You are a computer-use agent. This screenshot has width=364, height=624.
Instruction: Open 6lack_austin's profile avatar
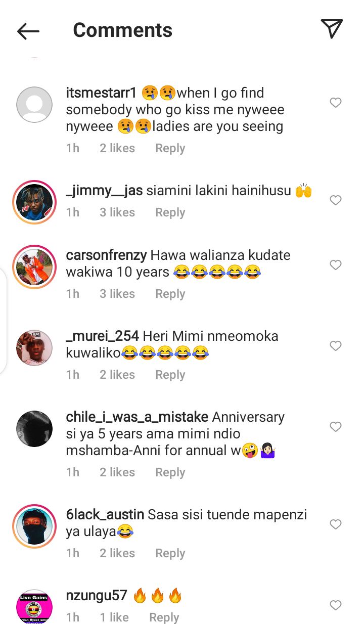[x=34, y=526]
